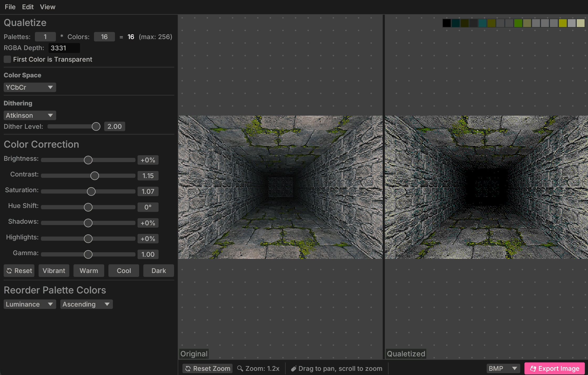The width and height of the screenshot is (588, 375).
Task: Apply the Cool preset
Action: pyautogui.click(x=124, y=271)
